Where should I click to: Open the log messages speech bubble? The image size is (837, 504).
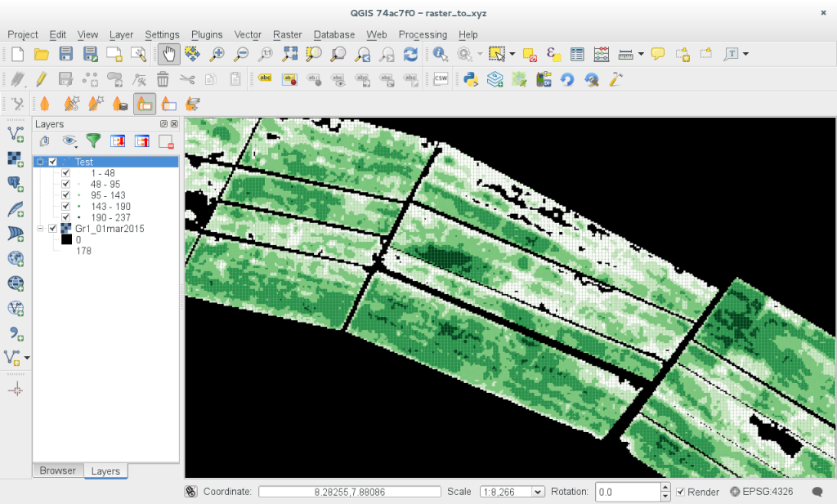coord(817,492)
